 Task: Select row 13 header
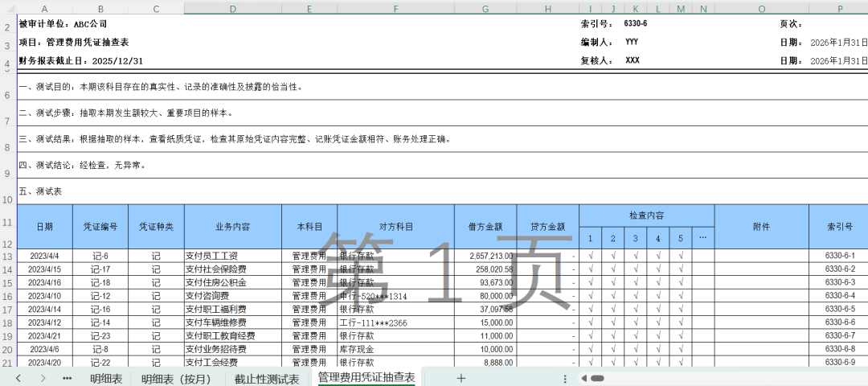8,256
